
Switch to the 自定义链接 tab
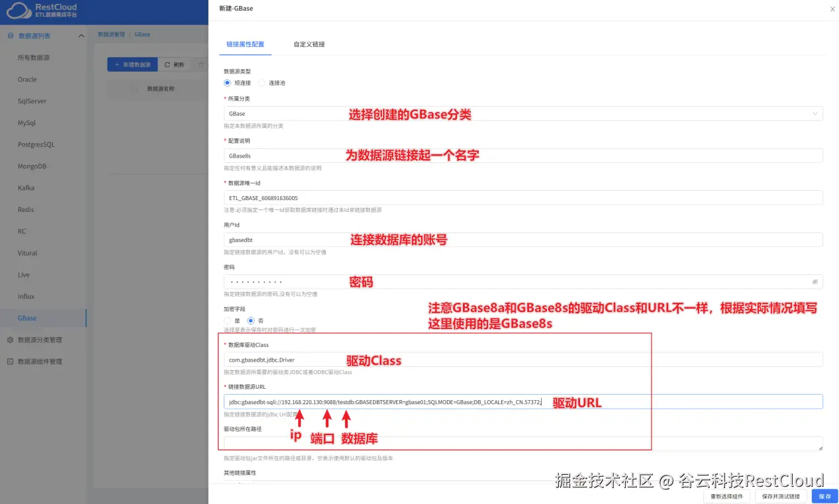[x=309, y=44]
